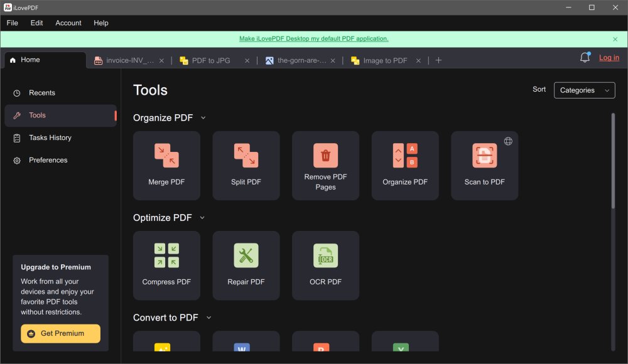Screen dimensions: 628x364
Task: Open Tasks History in the sidebar
Action: [x=60, y=138]
